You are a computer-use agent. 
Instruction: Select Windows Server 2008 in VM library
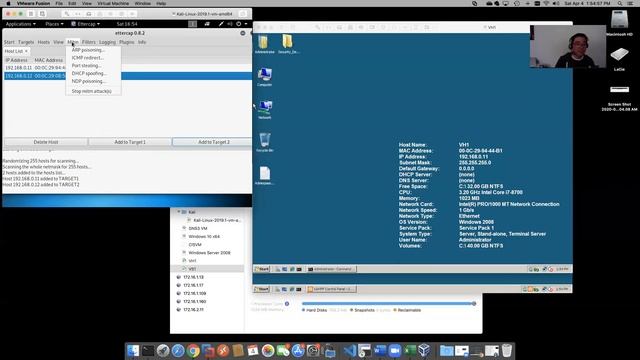(209, 253)
